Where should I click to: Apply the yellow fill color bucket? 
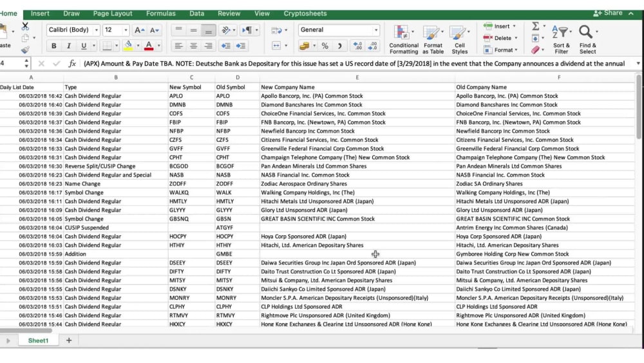[x=128, y=46]
